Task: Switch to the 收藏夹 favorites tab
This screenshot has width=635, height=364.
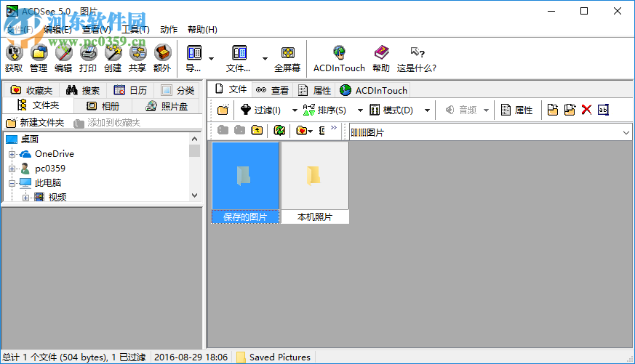Action: click(x=31, y=90)
